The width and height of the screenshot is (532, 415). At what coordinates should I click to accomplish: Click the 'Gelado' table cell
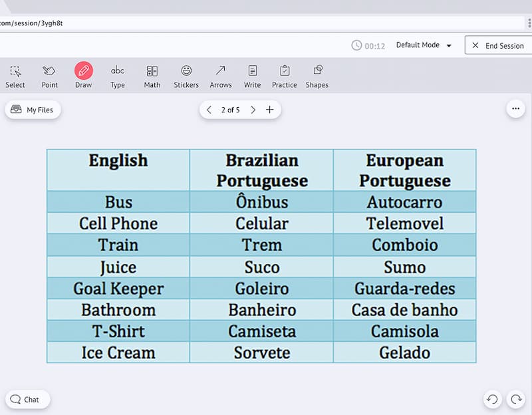point(405,352)
